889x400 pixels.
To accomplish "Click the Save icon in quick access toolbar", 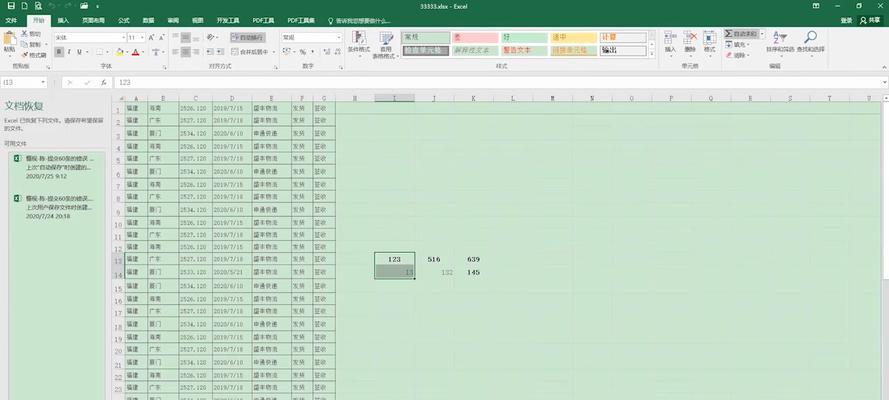I will pos(11,6).
